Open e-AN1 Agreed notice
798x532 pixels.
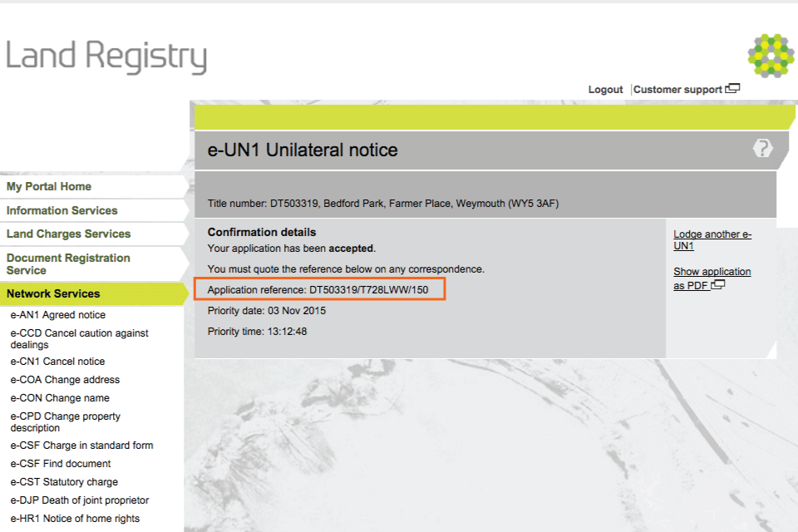point(58,315)
